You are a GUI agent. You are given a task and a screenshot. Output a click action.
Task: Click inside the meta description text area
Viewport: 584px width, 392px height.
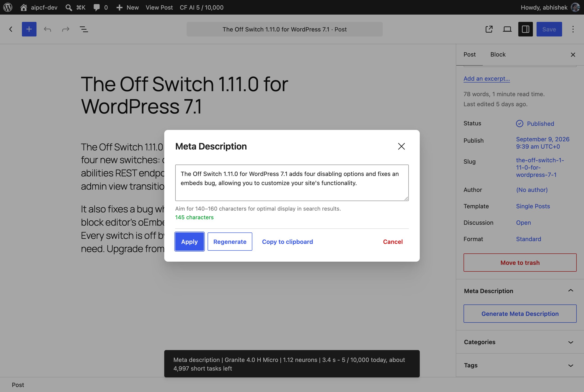(292, 183)
